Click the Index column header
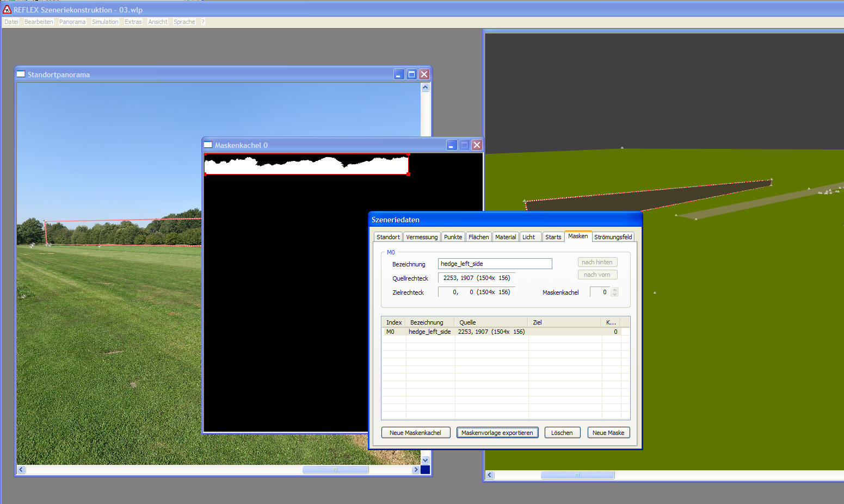This screenshot has width=844, height=504. [394, 322]
